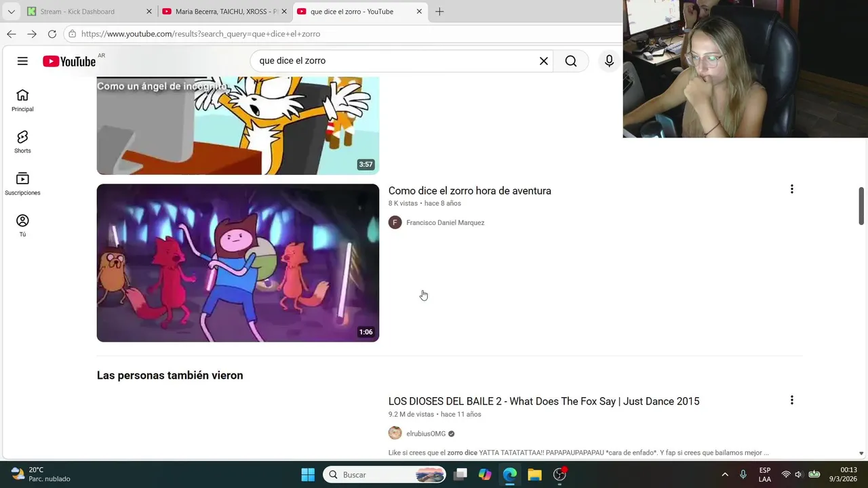Open a new browser tab
Image resolution: width=868 pixels, height=488 pixels.
pos(439,12)
